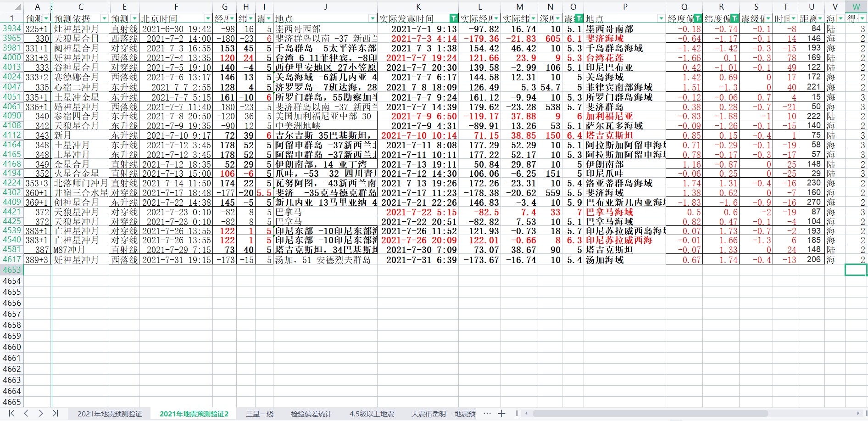Open filter dropdown for 北京时间 column
Screen dimensions: 868x421
(208, 18)
